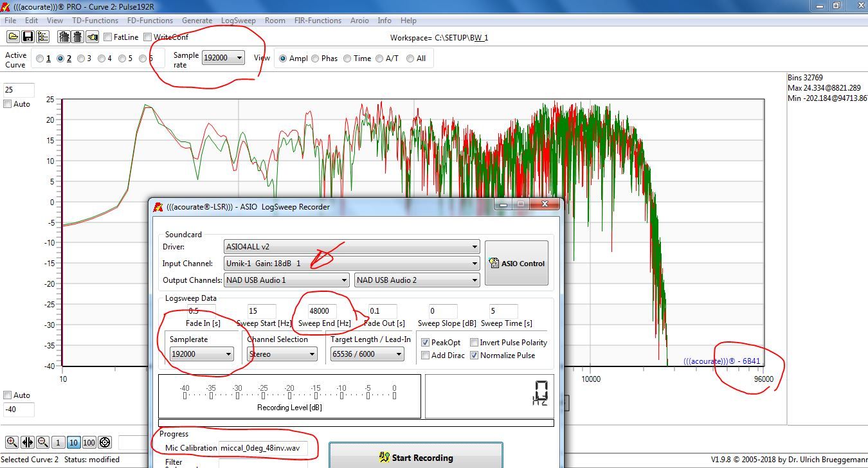Open NAD USB Audio 1 output dropdown
The image size is (868, 468).
[x=287, y=280]
